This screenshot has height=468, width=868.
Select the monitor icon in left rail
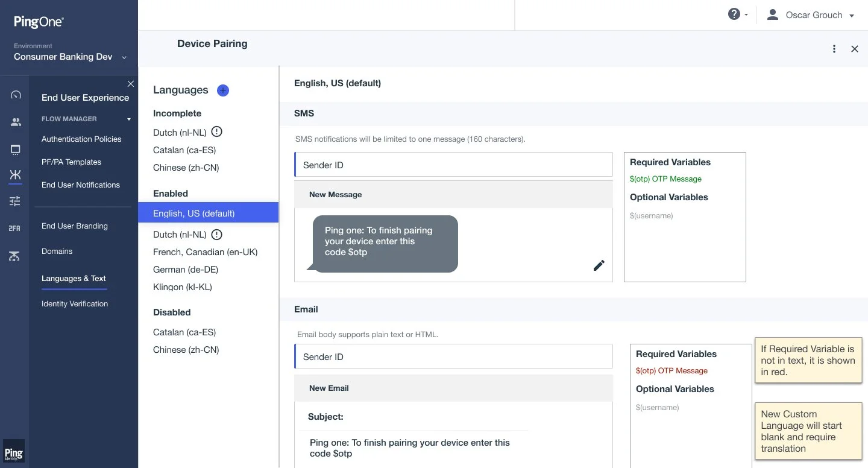[x=16, y=150]
